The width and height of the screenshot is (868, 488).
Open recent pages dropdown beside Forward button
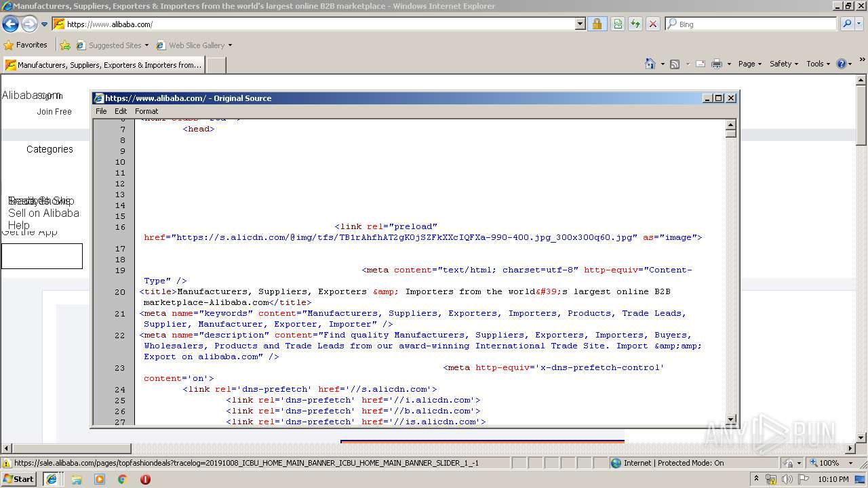tap(44, 24)
